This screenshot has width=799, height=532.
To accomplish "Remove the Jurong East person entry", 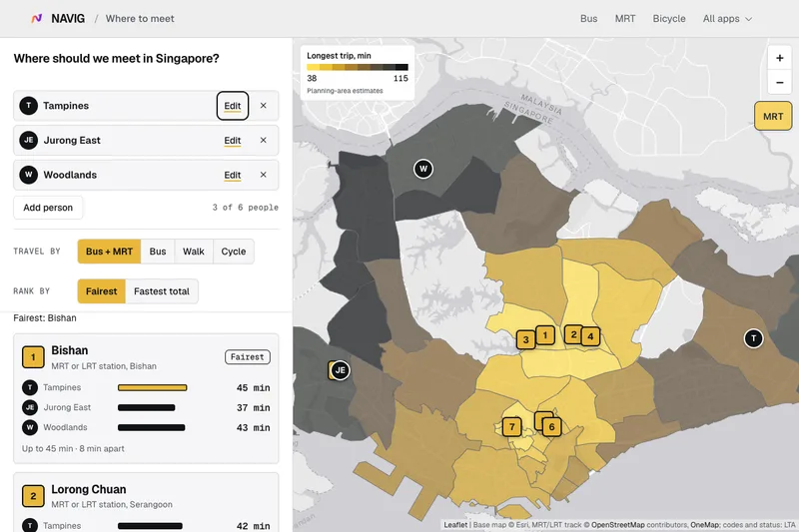I will [263, 140].
